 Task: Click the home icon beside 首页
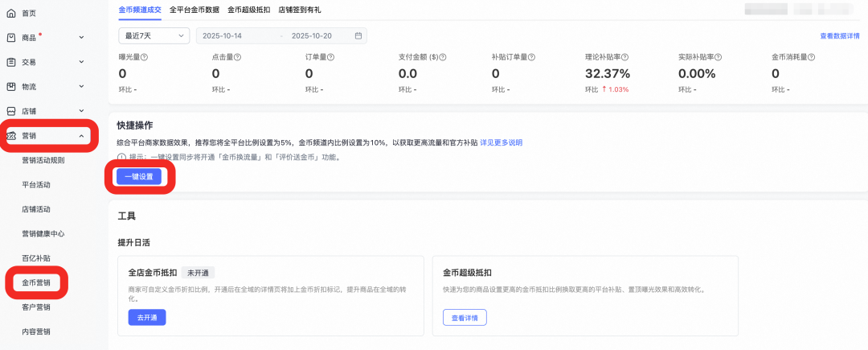(x=11, y=14)
